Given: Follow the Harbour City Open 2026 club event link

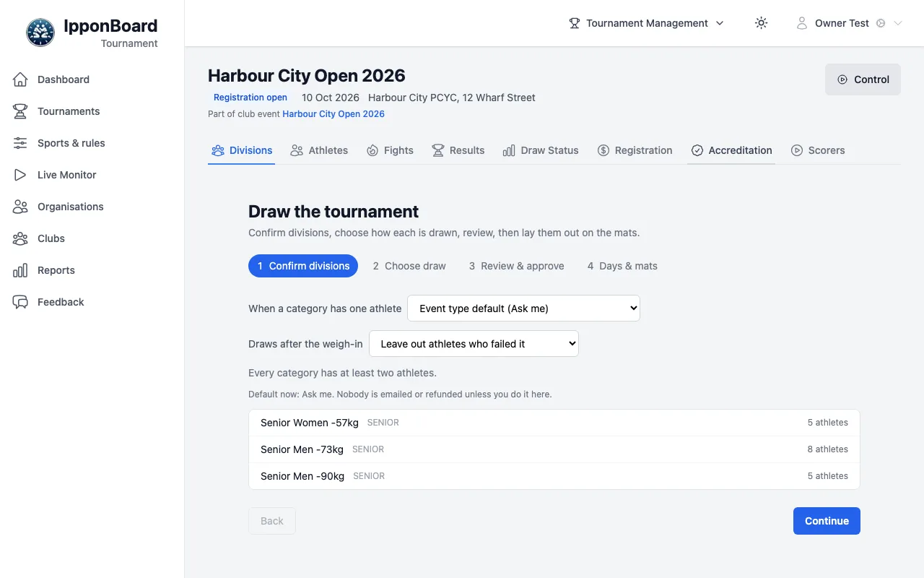Looking at the screenshot, I should click(x=334, y=114).
